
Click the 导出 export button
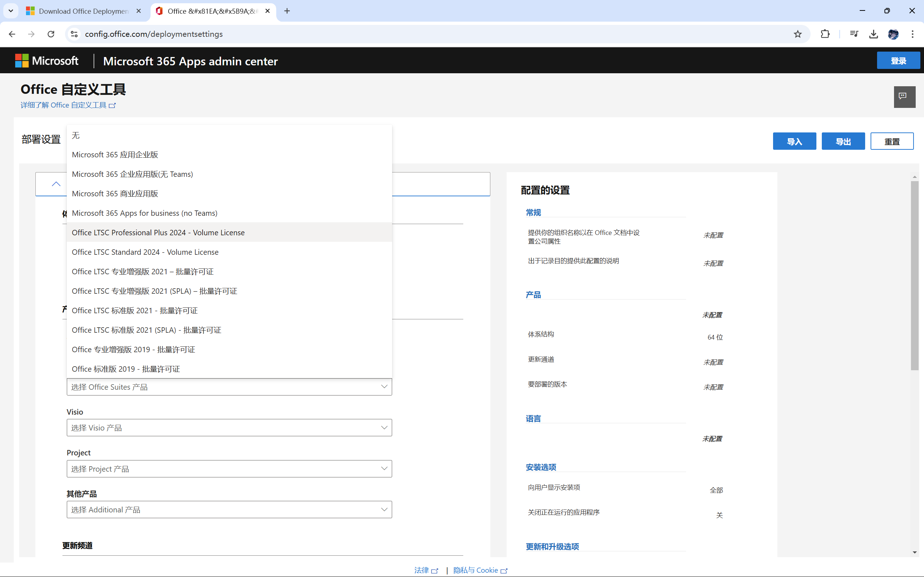pos(843,141)
